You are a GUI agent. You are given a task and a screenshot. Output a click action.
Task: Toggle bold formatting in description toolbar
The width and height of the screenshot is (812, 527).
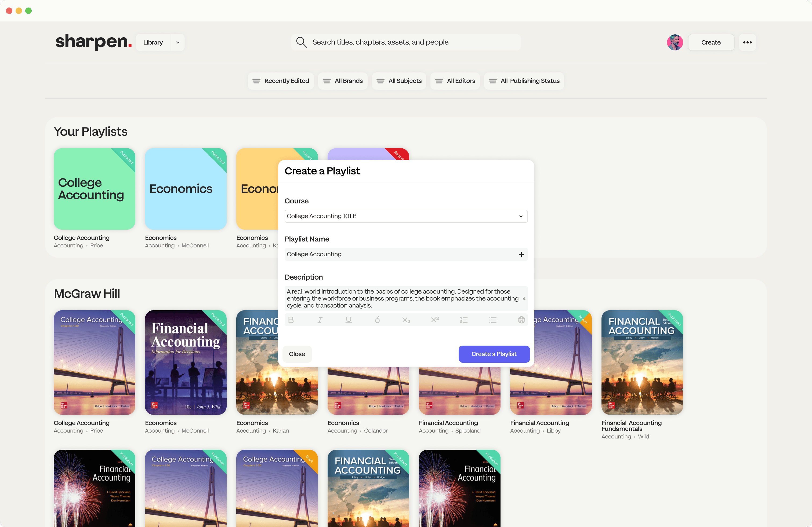coord(291,320)
